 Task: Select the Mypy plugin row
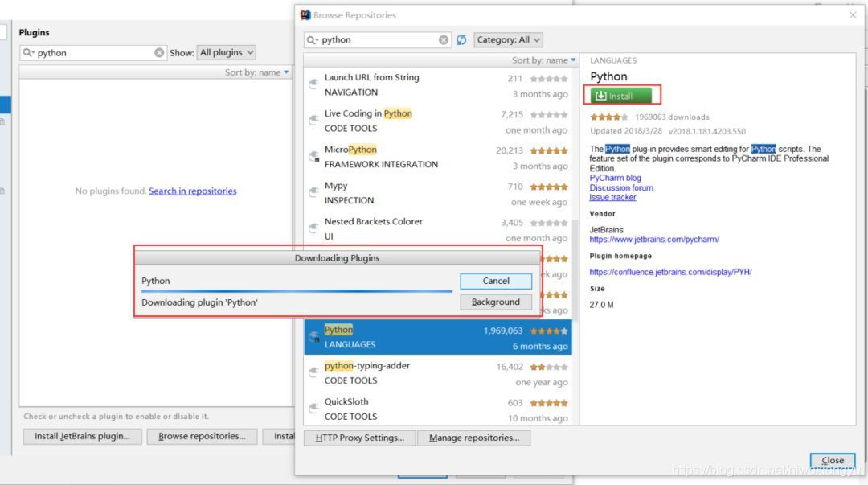click(x=438, y=193)
